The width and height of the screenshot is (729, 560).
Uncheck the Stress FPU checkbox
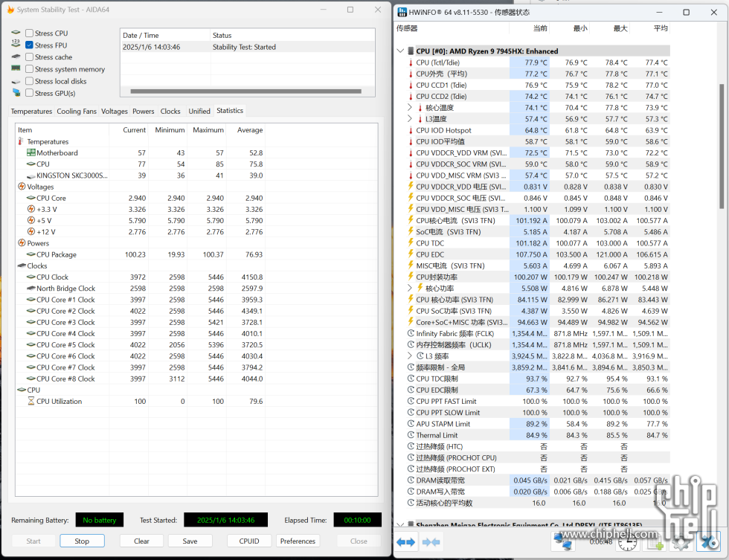(x=29, y=45)
